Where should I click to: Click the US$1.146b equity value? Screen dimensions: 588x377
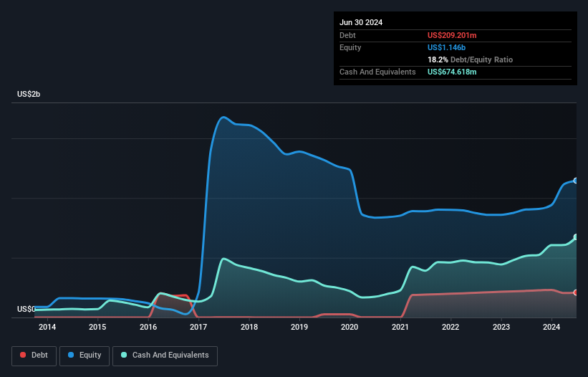coord(446,47)
